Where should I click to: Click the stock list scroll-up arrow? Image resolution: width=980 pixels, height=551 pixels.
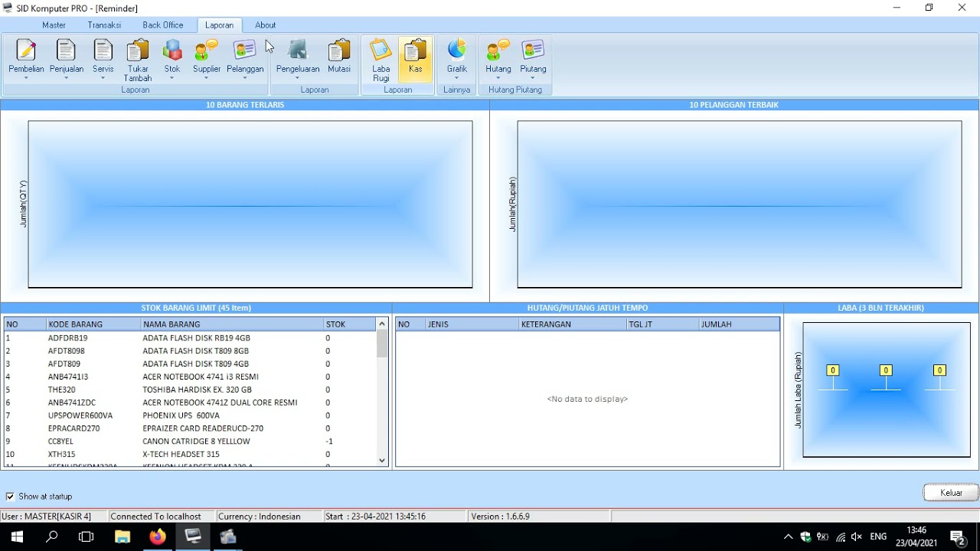point(382,324)
